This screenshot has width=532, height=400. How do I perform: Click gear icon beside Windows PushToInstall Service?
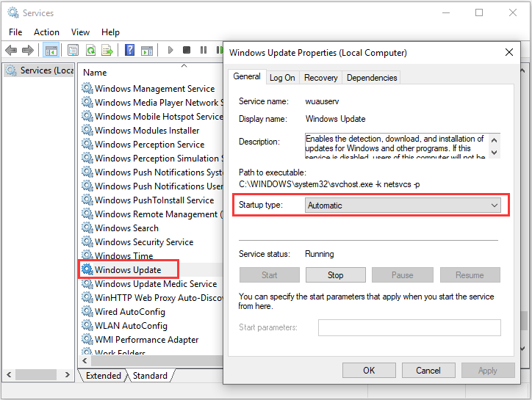[x=87, y=200]
